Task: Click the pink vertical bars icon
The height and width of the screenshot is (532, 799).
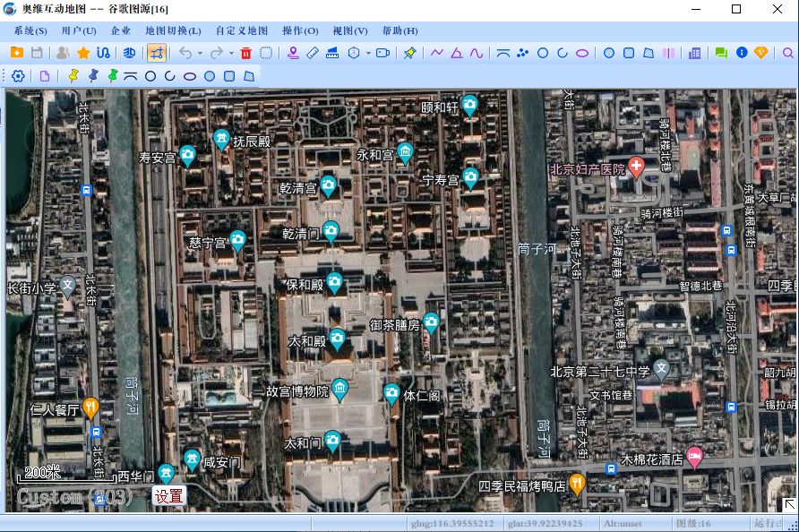Action: click(668, 53)
